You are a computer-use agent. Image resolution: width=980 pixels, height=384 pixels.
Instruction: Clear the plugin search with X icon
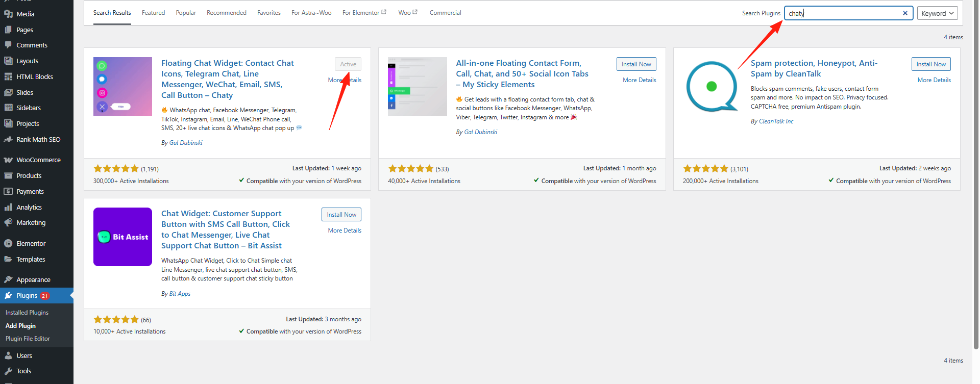905,13
